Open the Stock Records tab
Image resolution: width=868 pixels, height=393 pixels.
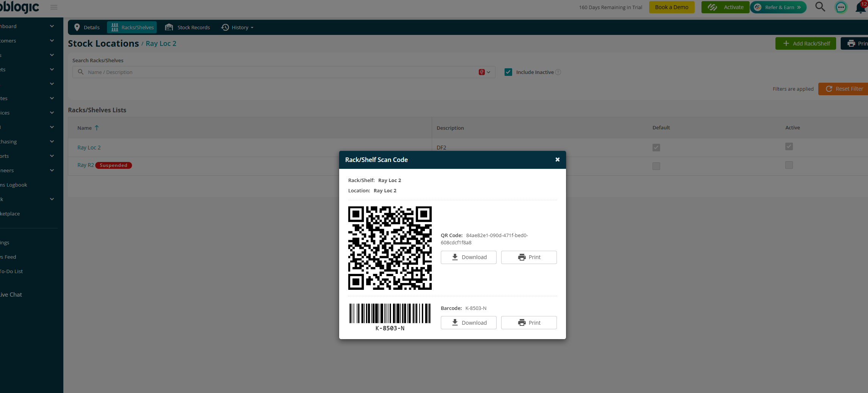(188, 27)
